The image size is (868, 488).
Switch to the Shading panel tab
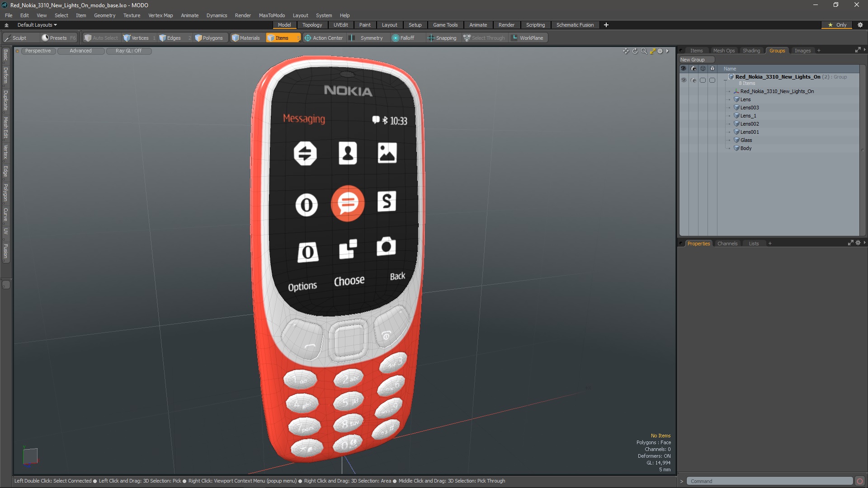751,51
